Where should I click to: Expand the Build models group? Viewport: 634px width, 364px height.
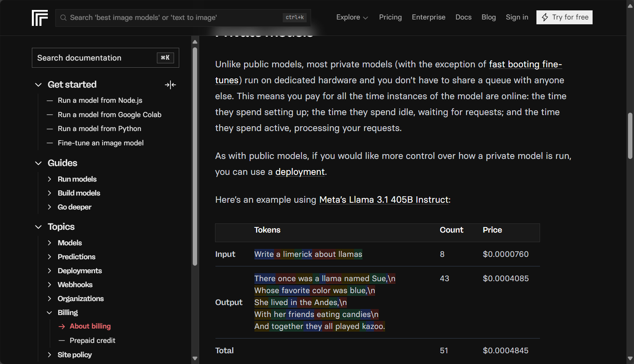point(49,193)
